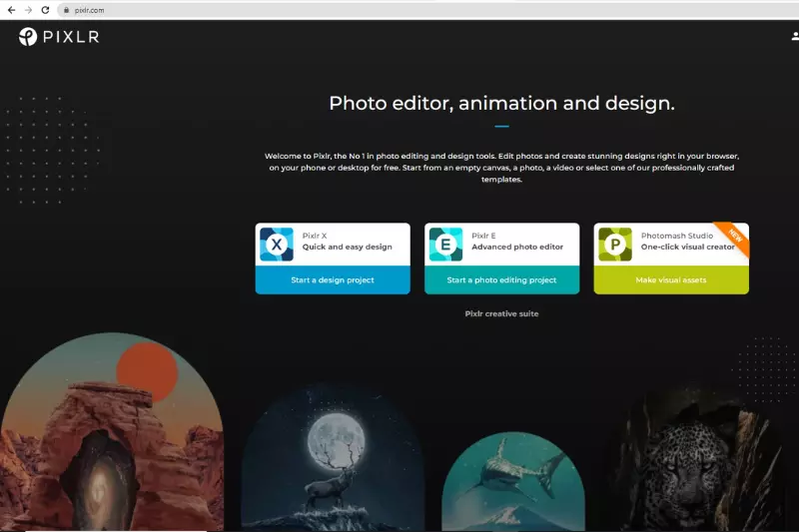Click the NEW ribbon on Photomash card
799x532 pixels.
pos(735,236)
